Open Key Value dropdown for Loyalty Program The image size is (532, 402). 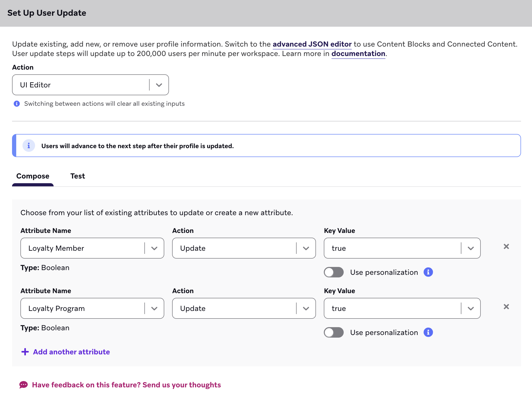click(471, 308)
